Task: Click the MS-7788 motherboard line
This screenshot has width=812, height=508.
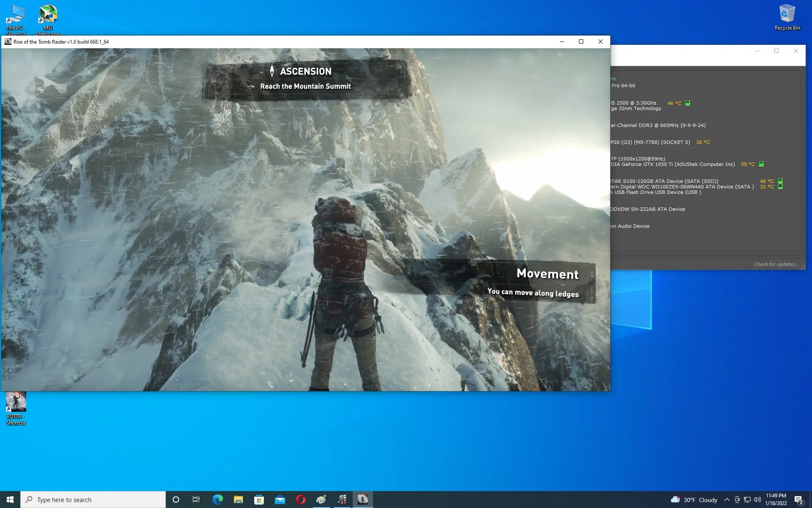Action: point(650,142)
